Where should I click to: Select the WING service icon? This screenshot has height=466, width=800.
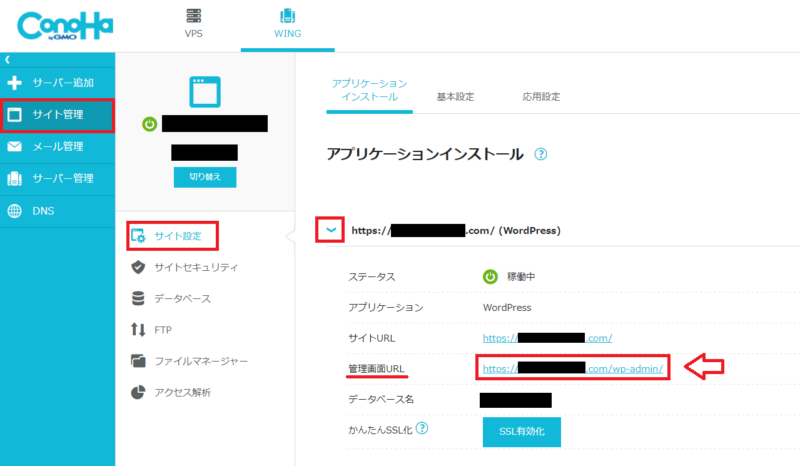[287, 16]
